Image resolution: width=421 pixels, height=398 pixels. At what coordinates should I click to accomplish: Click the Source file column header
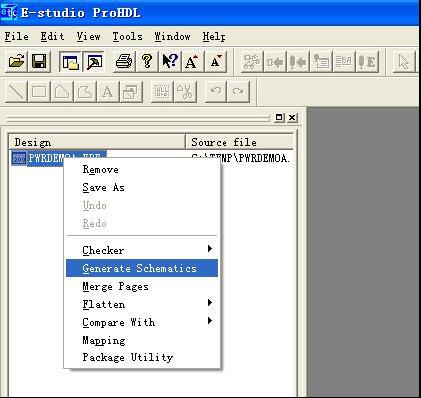pyautogui.click(x=240, y=142)
